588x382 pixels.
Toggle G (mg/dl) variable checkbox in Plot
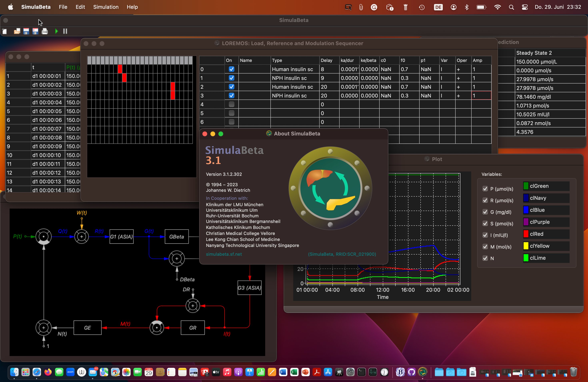tap(485, 212)
